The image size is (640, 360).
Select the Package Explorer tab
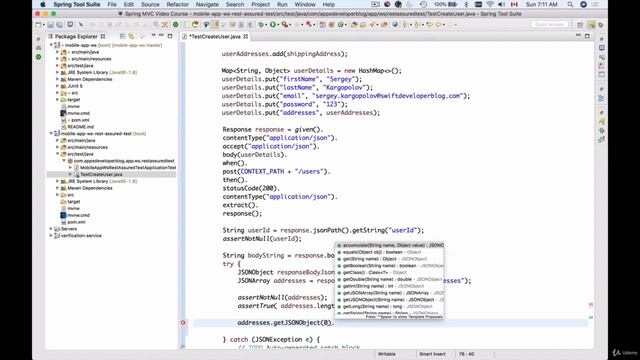(x=77, y=36)
